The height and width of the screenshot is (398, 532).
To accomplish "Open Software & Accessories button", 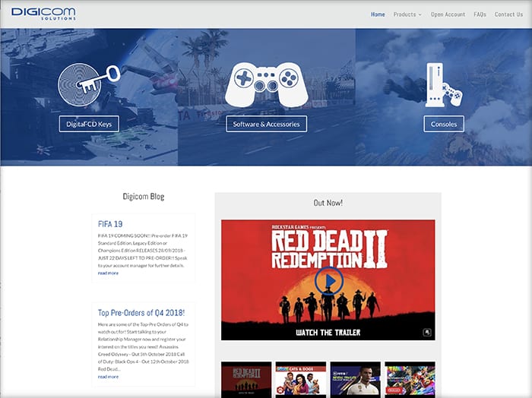I will (266, 124).
